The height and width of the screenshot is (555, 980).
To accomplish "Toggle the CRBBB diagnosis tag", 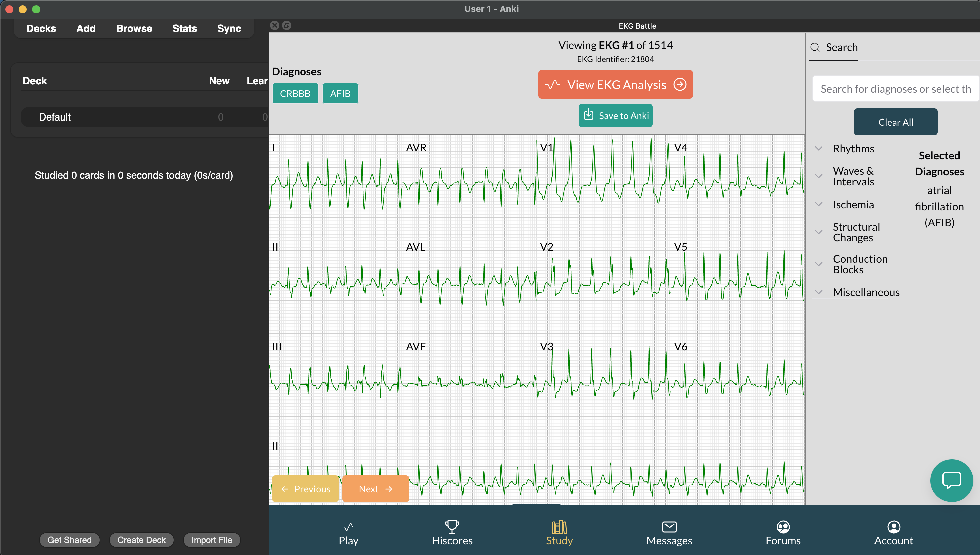I will [295, 93].
